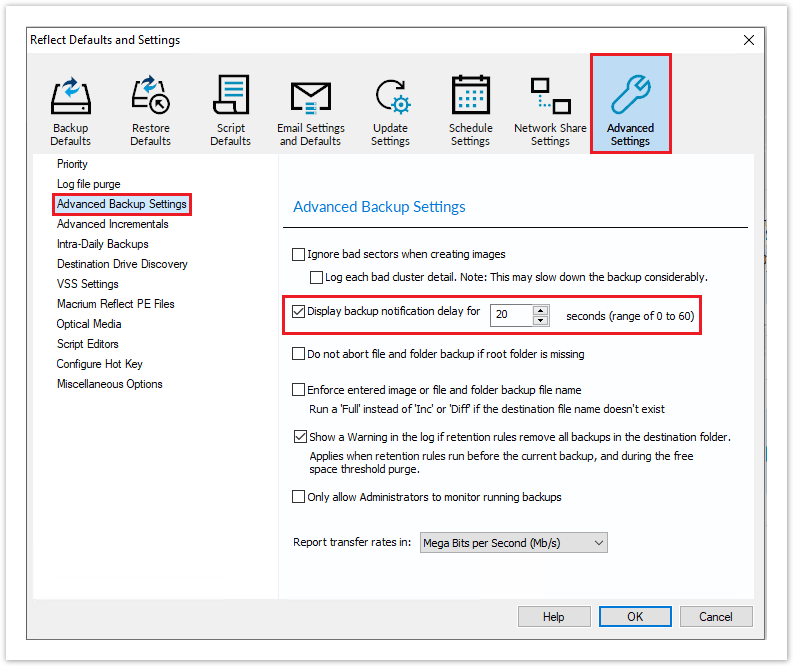Select Priority in the settings list
This screenshot has height=666, width=793.
pos(72,164)
